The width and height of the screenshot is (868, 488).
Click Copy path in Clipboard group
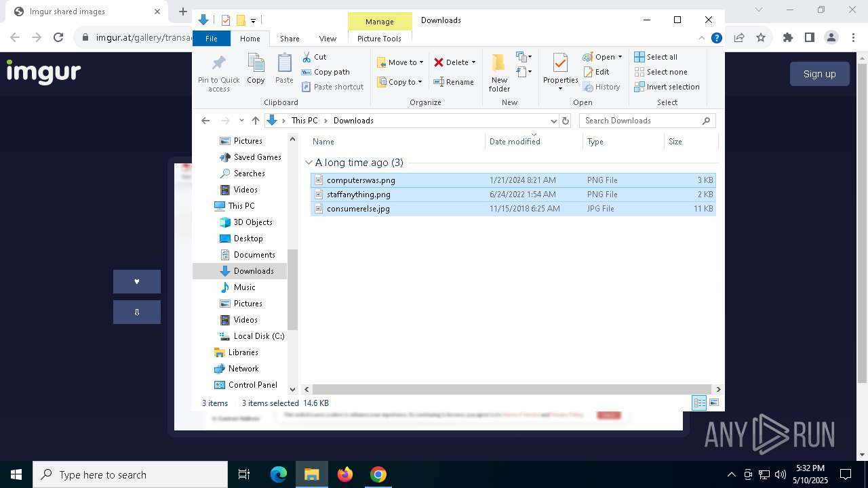325,72
